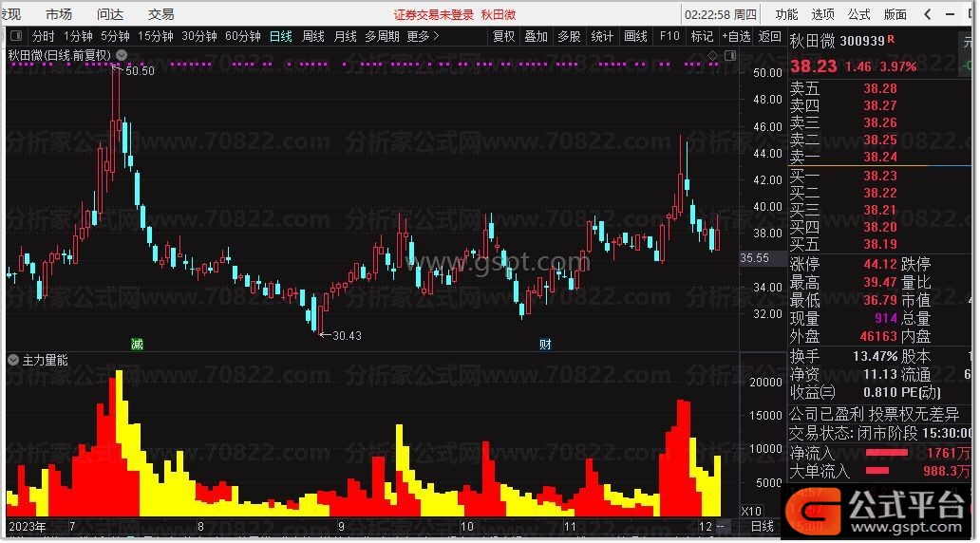Click the 外盘 value 46163
This screenshot has width=980, height=543.
[878, 336]
